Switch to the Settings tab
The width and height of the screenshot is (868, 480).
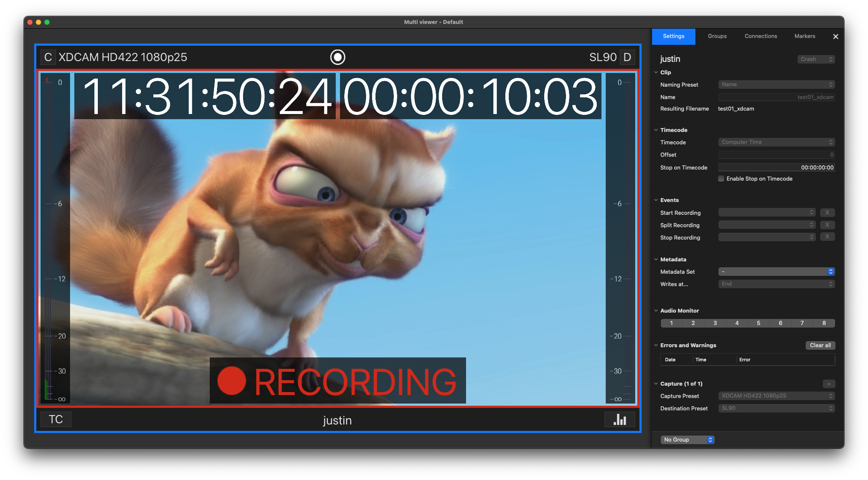pyautogui.click(x=674, y=36)
